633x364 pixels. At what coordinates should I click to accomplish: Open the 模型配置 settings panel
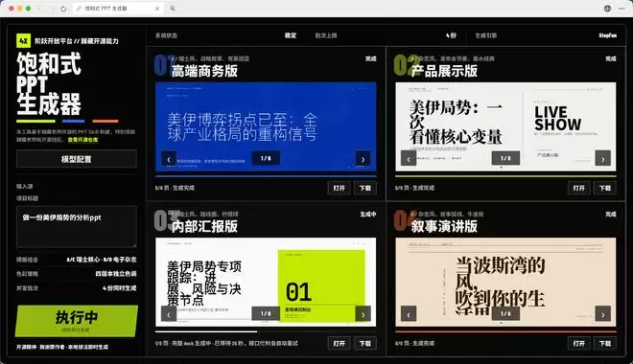[77, 159]
